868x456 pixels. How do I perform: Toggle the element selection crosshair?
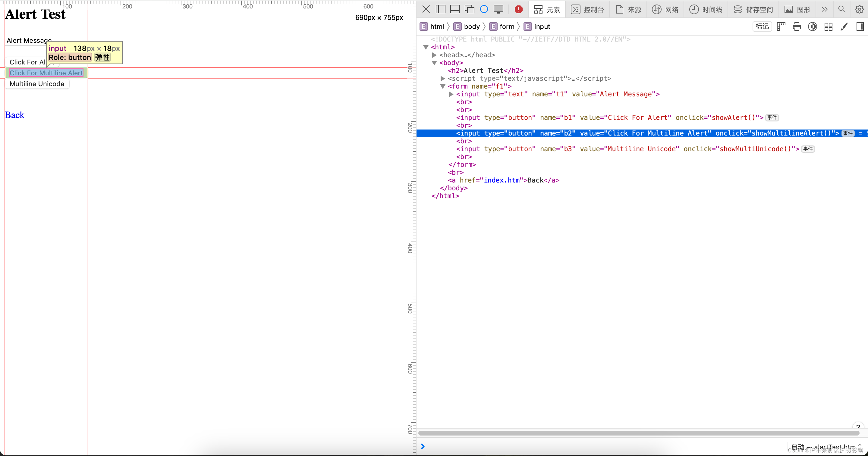(x=484, y=9)
